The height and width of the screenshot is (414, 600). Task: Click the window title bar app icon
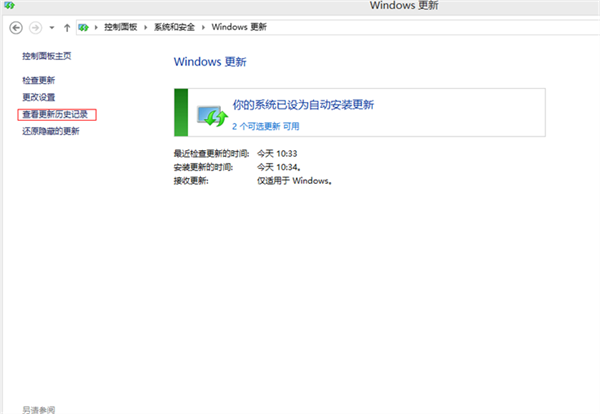tap(9, 5)
